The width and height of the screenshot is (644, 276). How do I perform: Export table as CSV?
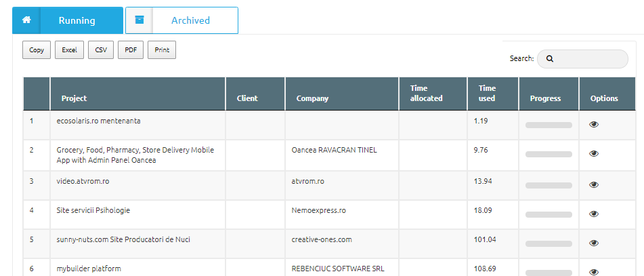[101, 50]
